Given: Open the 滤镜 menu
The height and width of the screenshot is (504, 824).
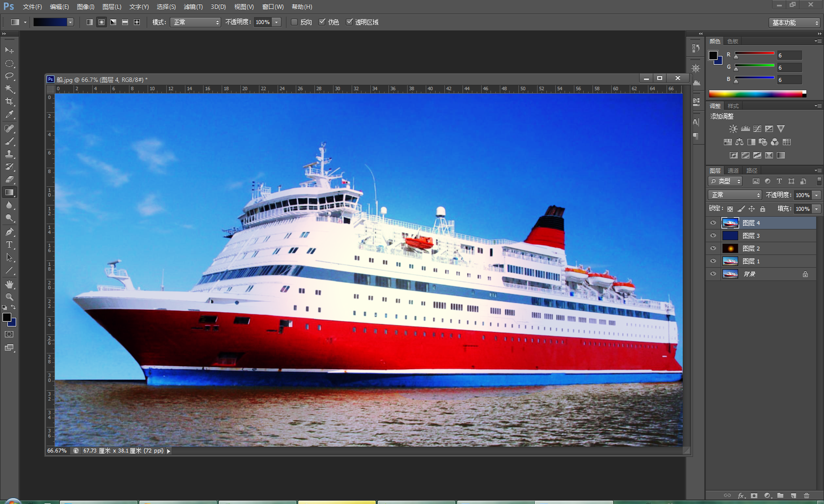Looking at the screenshot, I should point(192,7).
